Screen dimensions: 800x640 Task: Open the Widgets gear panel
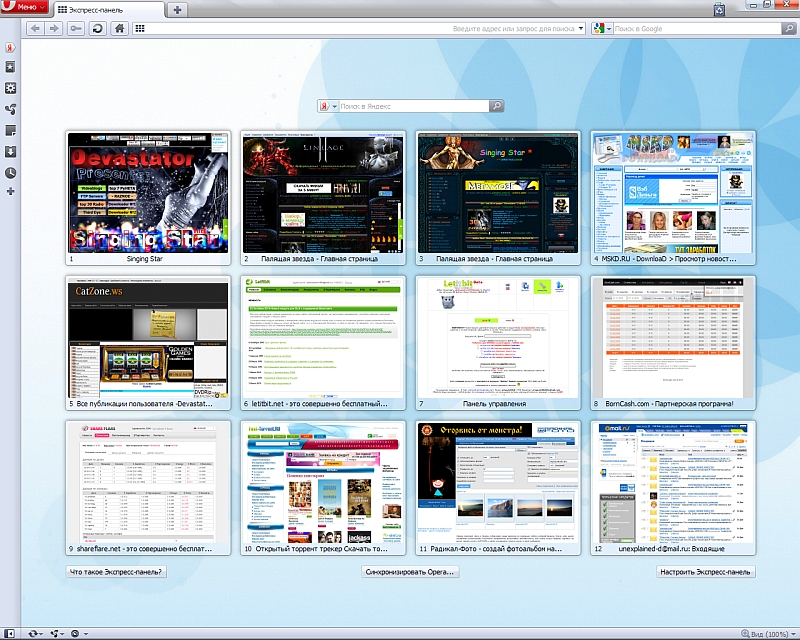(10, 88)
